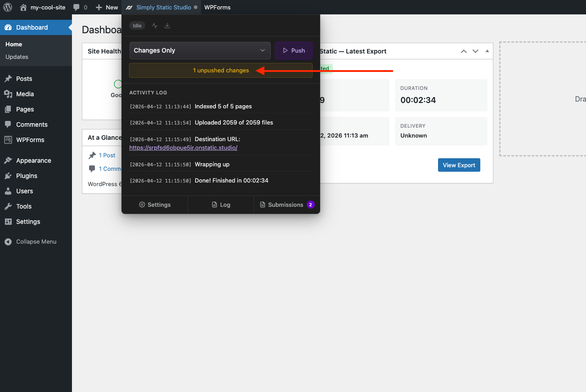Click the Idle status badge

pos(137,26)
